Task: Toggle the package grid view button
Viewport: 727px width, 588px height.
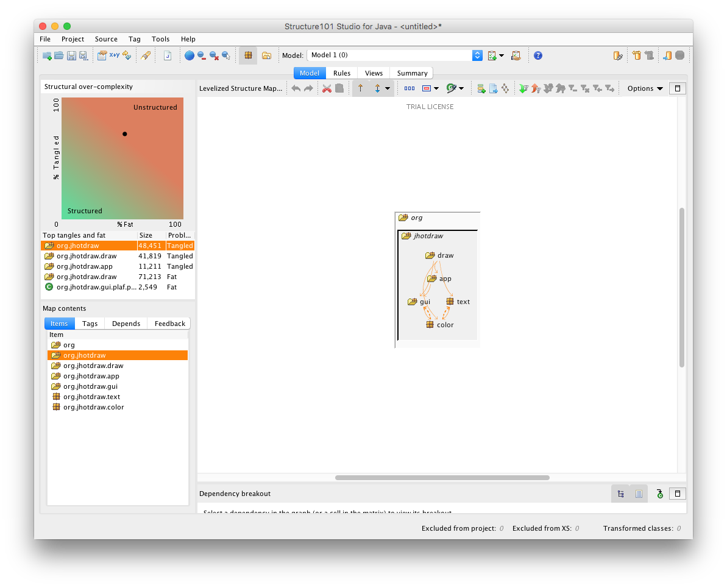Action: click(x=247, y=55)
